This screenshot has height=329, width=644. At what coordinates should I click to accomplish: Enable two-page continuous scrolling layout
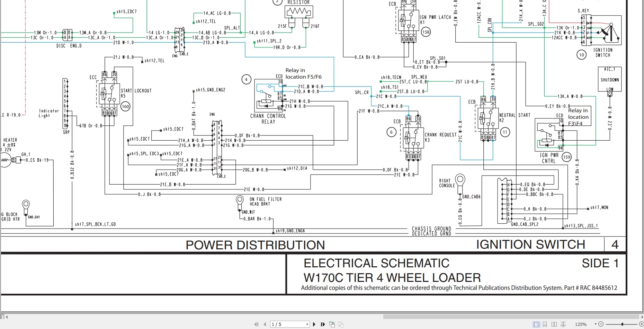pos(563,324)
